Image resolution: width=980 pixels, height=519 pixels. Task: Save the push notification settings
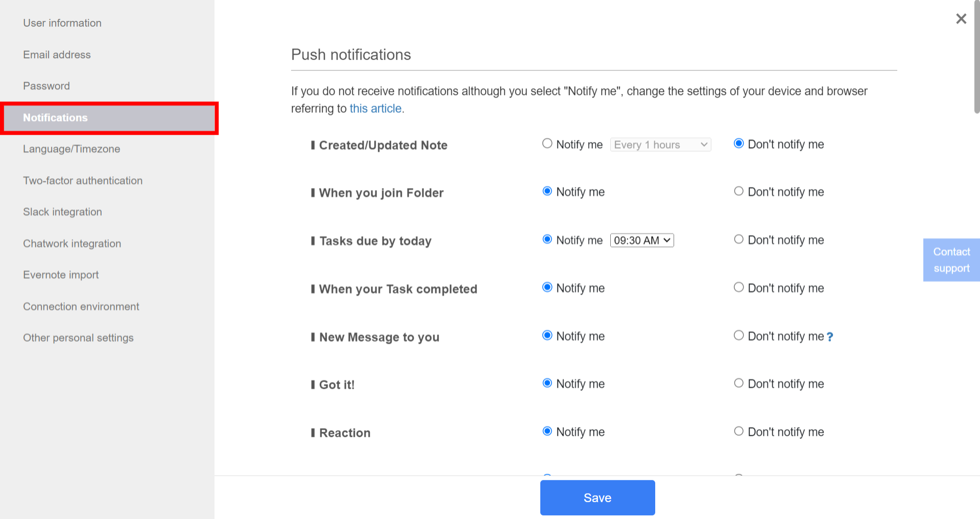(x=597, y=498)
